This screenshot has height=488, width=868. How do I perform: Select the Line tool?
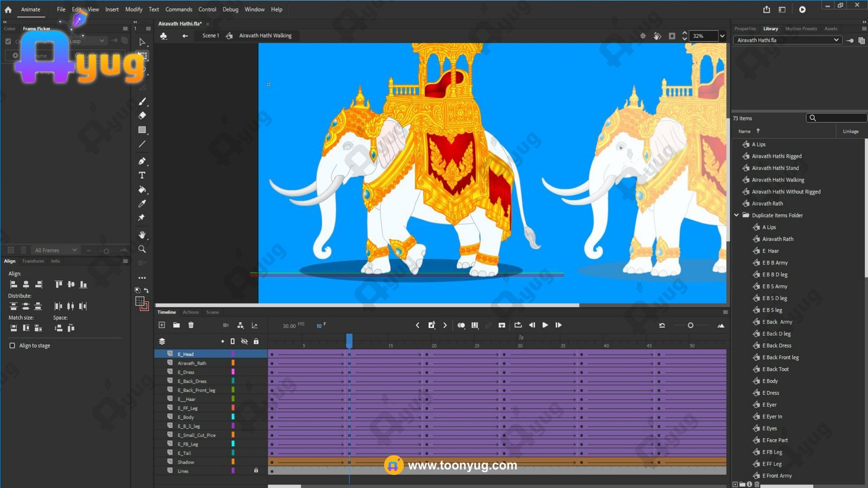142,144
